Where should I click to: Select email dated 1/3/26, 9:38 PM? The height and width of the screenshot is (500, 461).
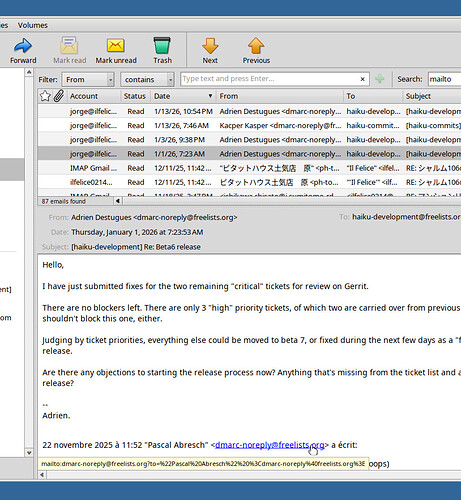249,140
